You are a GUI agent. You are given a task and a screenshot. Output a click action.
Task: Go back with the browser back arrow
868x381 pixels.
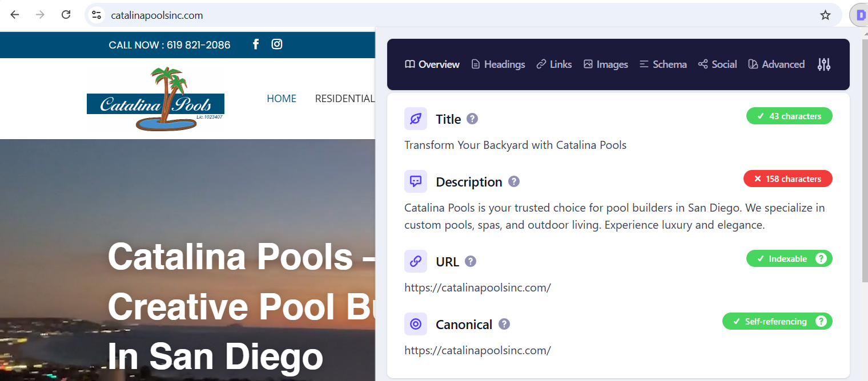[15, 15]
